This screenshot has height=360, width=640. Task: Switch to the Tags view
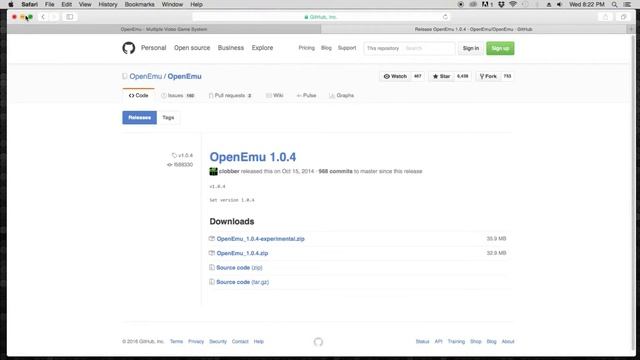click(168, 118)
